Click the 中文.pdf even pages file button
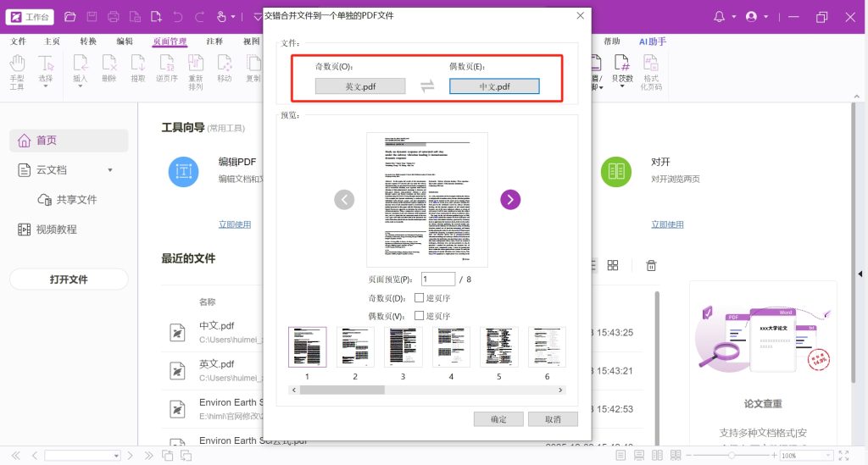Viewport: 868px width, 465px height. coord(494,86)
